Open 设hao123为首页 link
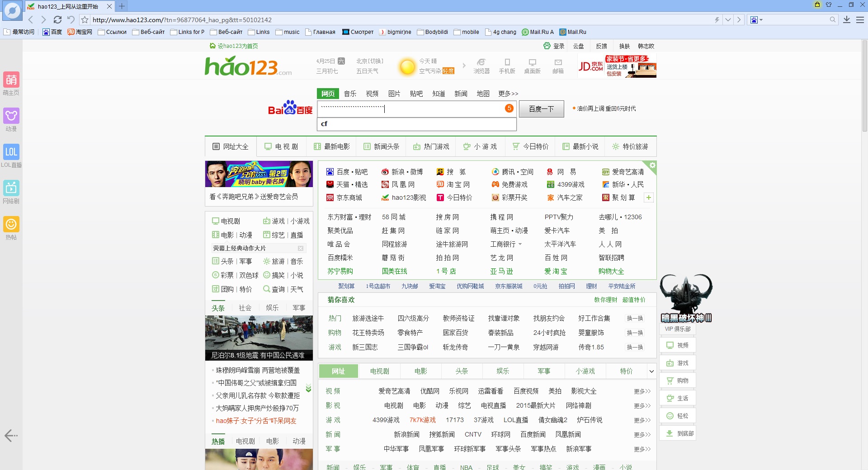This screenshot has width=868, height=470. pyautogui.click(x=234, y=46)
